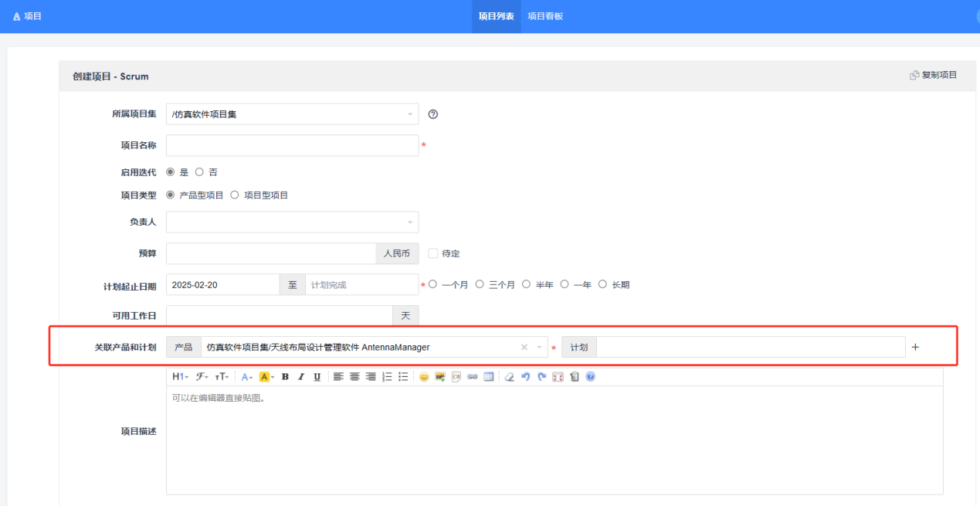Align text left in editor
The height and width of the screenshot is (506, 980).
tap(339, 377)
